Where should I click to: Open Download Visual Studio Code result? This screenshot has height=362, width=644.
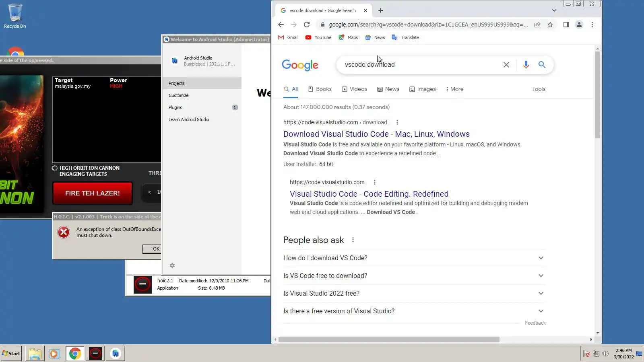tap(376, 134)
